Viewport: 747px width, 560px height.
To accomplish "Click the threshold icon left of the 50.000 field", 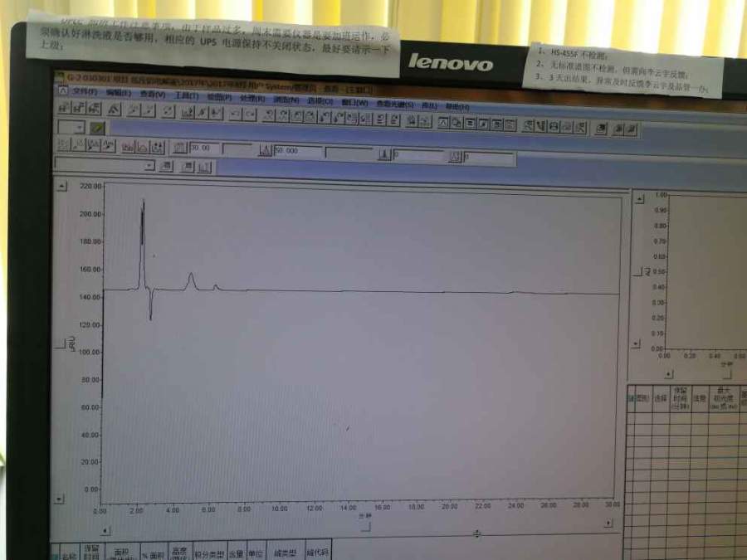I will (x=266, y=151).
